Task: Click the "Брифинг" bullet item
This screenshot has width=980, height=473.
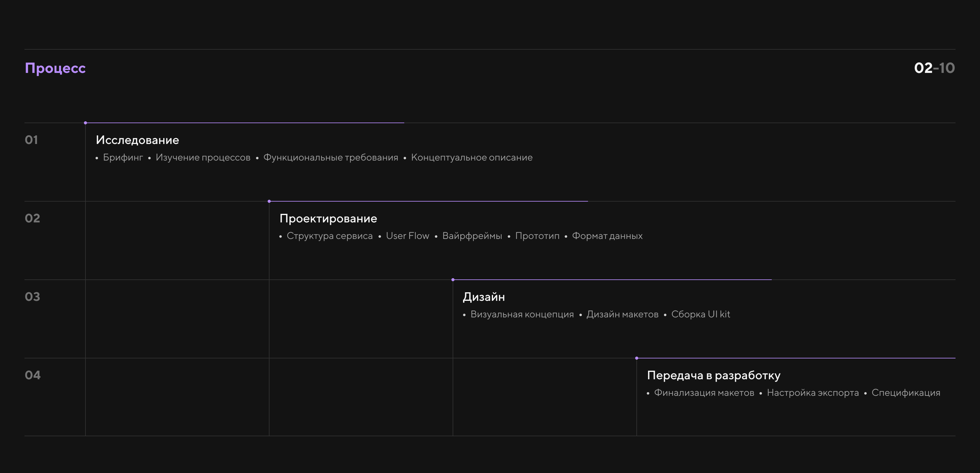Action: (x=123, y=157)
